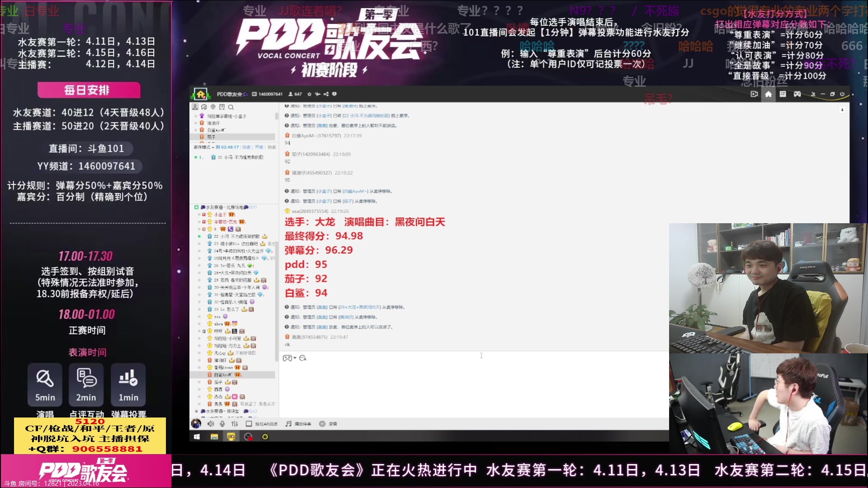Click the user avatar in bottom-left of YY
Image resolution: width=868 pixels, height=488 pixels.
click(196, 423)
